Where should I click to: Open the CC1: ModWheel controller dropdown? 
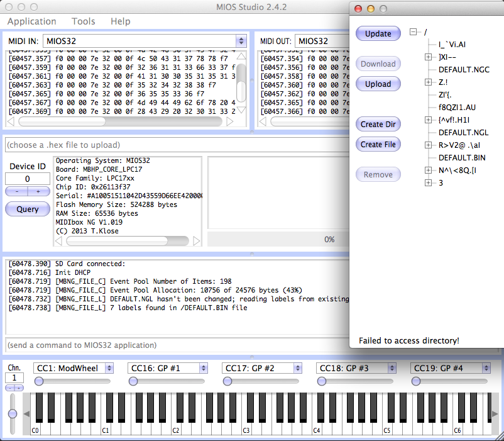click(x=73, y=368)
